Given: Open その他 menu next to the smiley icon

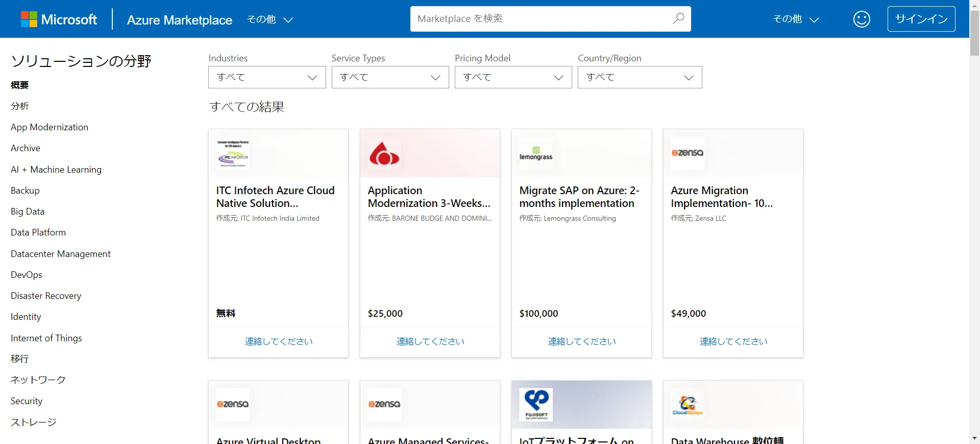Looking at the screenshot, I should pyautogui.click(x=796, y=19).
